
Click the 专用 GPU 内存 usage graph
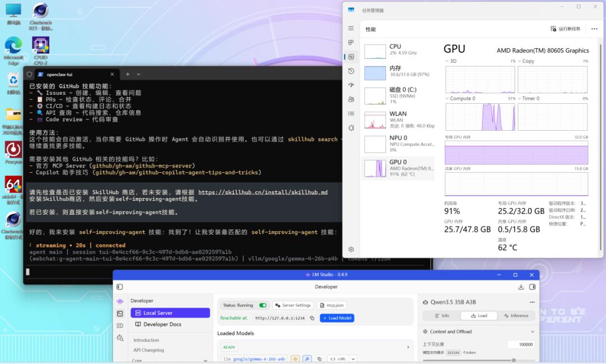[x=516, y=153]
